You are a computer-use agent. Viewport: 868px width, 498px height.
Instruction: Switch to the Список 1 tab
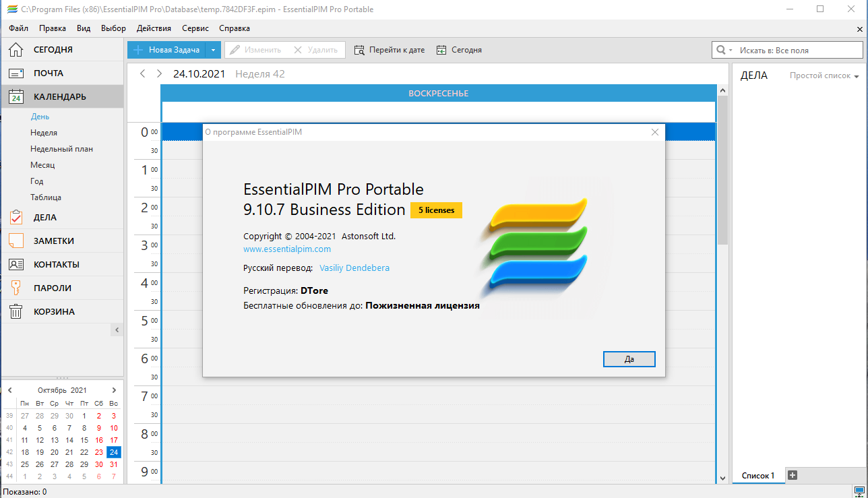[x=758, y=475]
